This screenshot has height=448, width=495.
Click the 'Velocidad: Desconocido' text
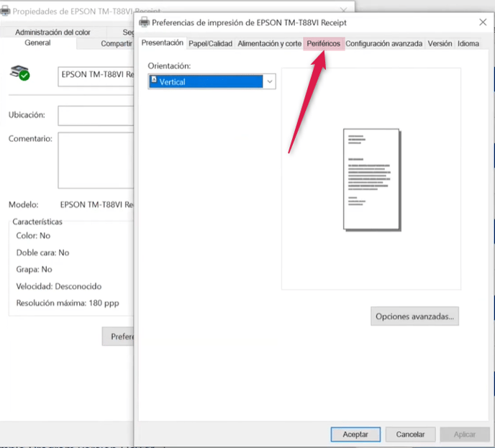pos(59,286)
